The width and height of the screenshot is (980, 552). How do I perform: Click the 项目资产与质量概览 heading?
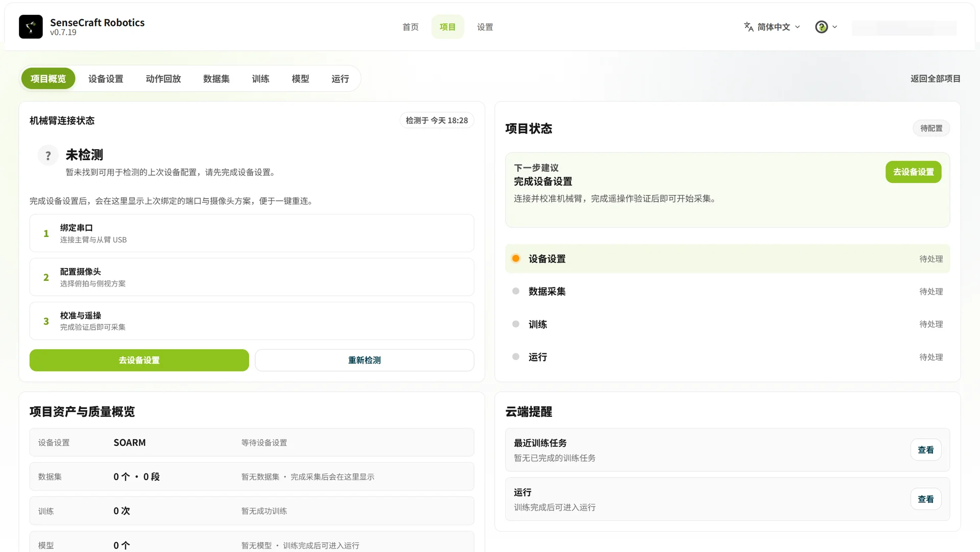tap(82, 412)
